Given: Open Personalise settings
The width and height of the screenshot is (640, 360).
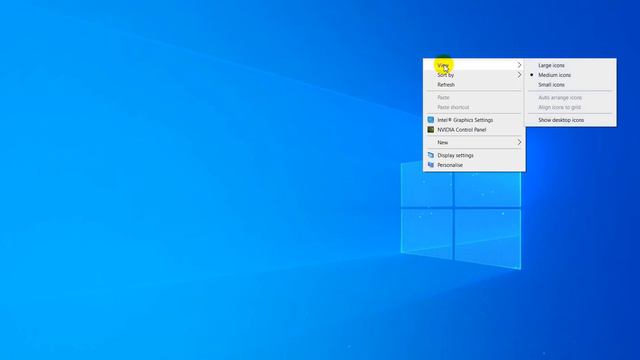Looking at the screenshot, I should (x=474, y=165).
